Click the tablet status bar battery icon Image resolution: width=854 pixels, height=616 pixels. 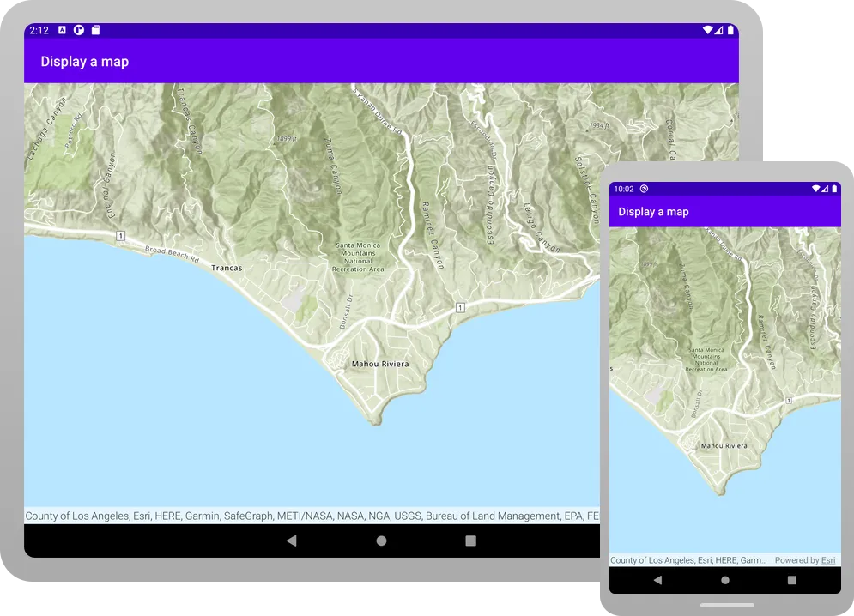(x=730, y=30)
